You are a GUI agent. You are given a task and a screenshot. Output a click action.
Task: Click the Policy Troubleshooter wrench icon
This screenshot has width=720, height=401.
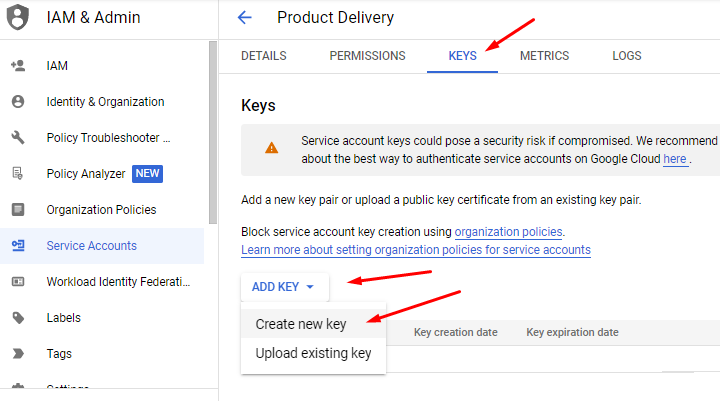pos(18,137)
